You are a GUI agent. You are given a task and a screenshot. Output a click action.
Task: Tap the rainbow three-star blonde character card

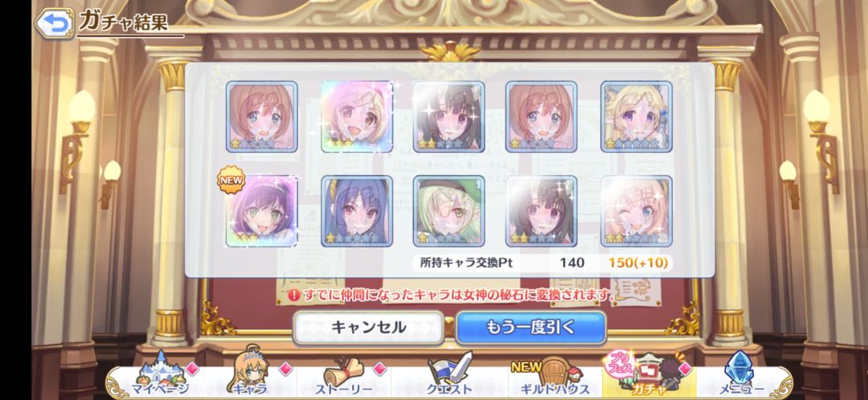pos(357,116)
